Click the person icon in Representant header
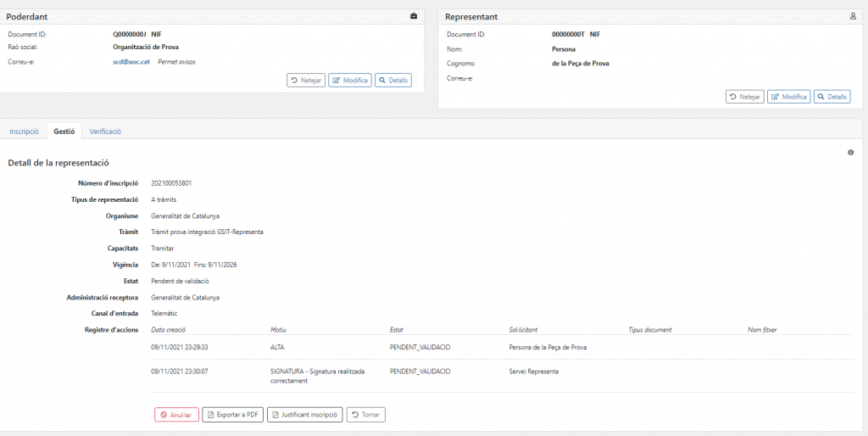The height and width of the screenshot is (436, 868). click(853, 16)
